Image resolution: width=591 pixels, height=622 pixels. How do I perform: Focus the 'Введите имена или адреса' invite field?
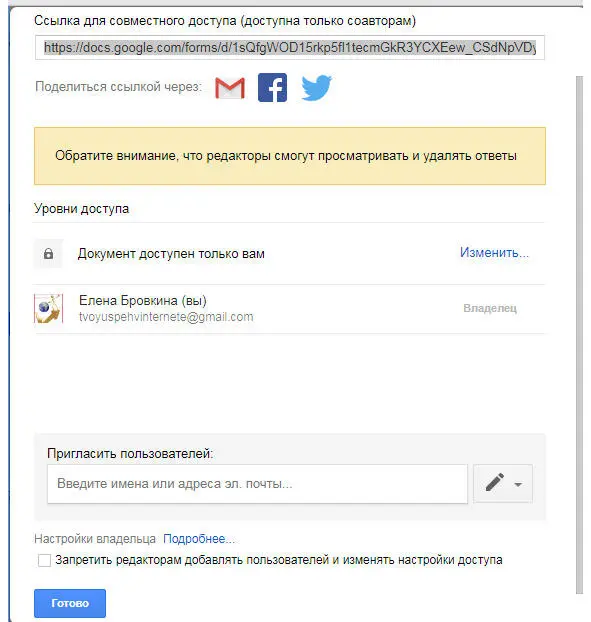[257, 484]
